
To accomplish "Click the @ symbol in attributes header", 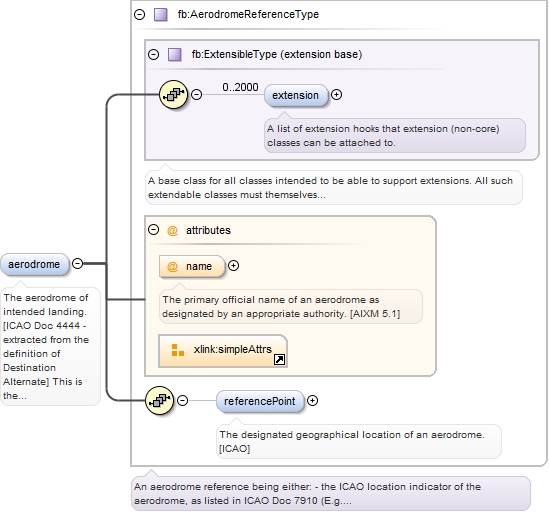I will [172, 230].
